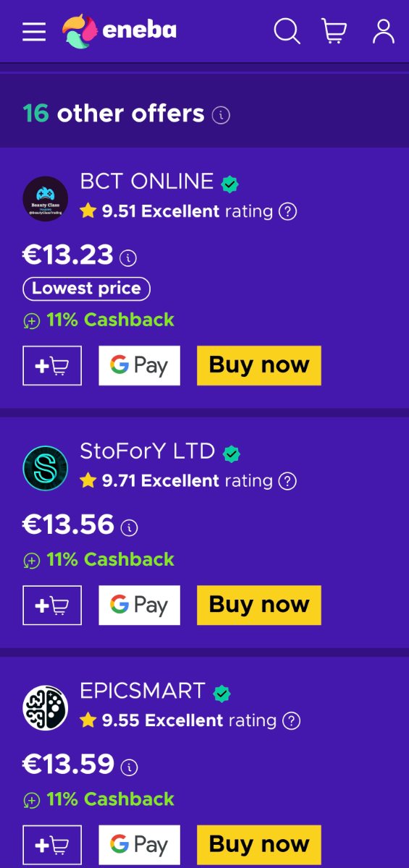Image resolution: width=409 pixels, height=868 pixels.
Task: Click the 11% Cashback label under €13.56
Action: [x=98, y=559]
